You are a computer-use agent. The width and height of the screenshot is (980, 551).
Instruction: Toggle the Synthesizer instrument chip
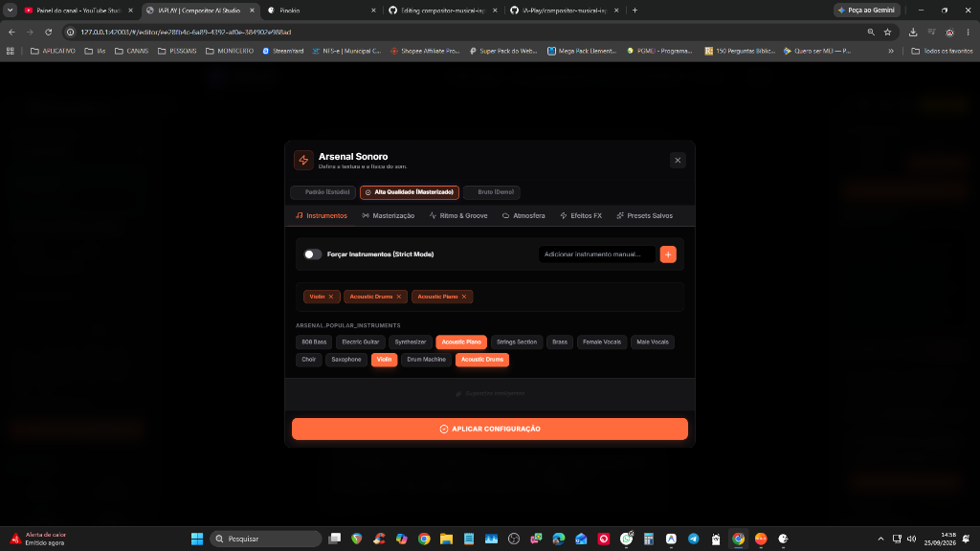410,342
